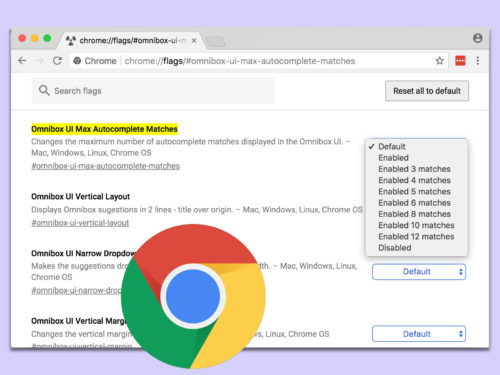
Task: Click the Search flags input field
Action: 153,91
